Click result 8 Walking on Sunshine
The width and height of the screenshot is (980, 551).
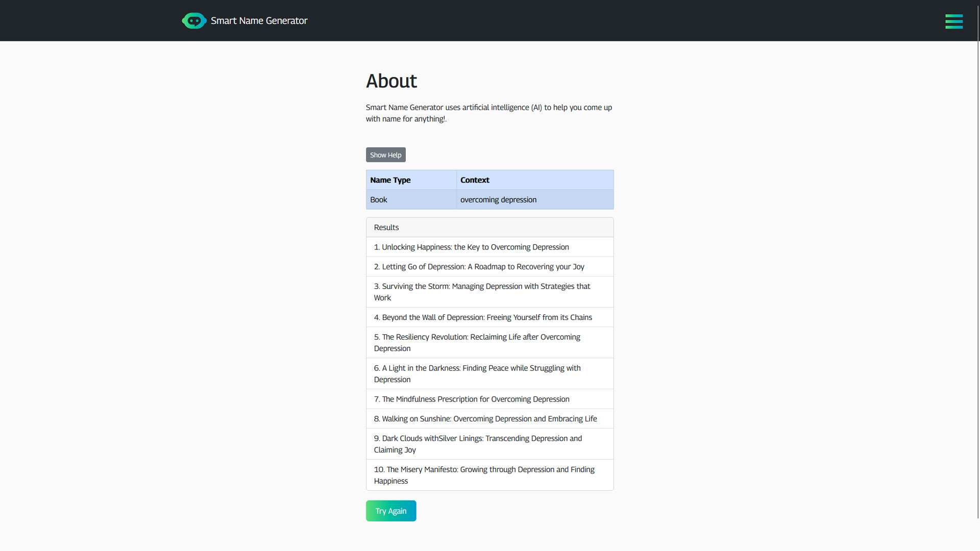(485, 418)
